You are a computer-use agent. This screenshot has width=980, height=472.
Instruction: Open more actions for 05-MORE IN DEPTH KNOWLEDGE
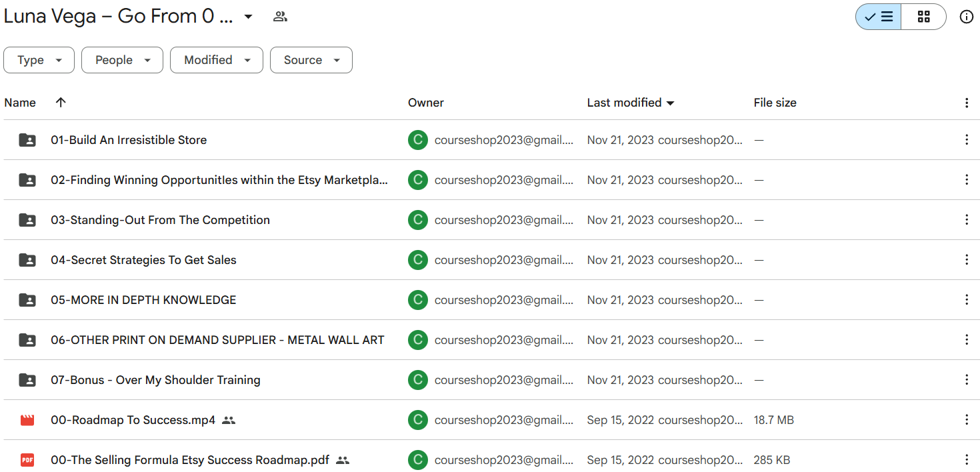pyautogui.click(x=966, y=300)
